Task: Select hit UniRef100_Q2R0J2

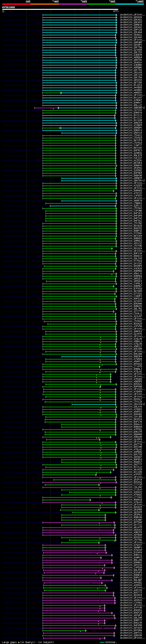Action: point(131,206)
